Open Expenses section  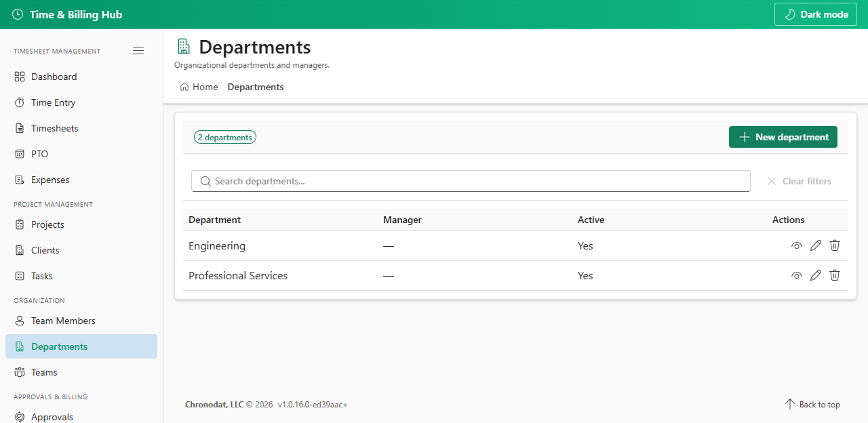point(81,180)
